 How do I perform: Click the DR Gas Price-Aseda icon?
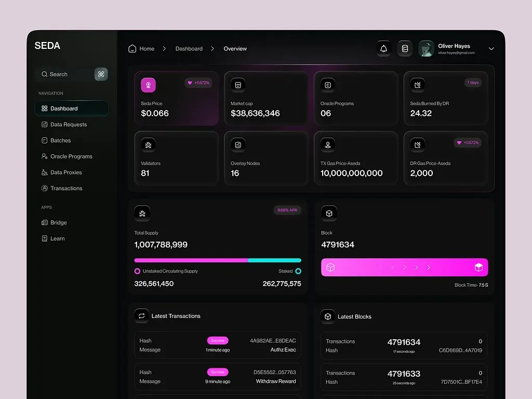coord(417,145)
